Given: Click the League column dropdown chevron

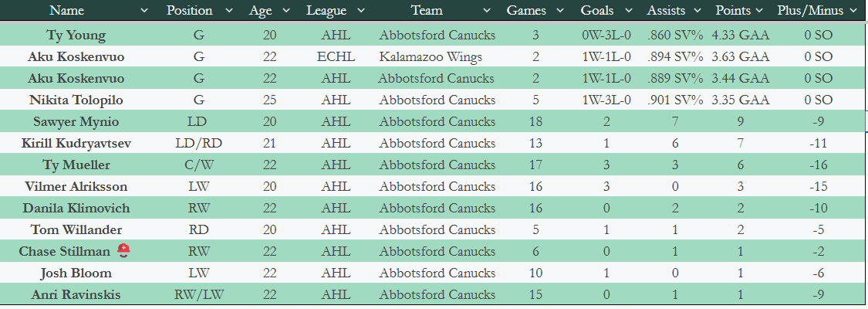Looking at the screenshot, I should tap(362, 11).
